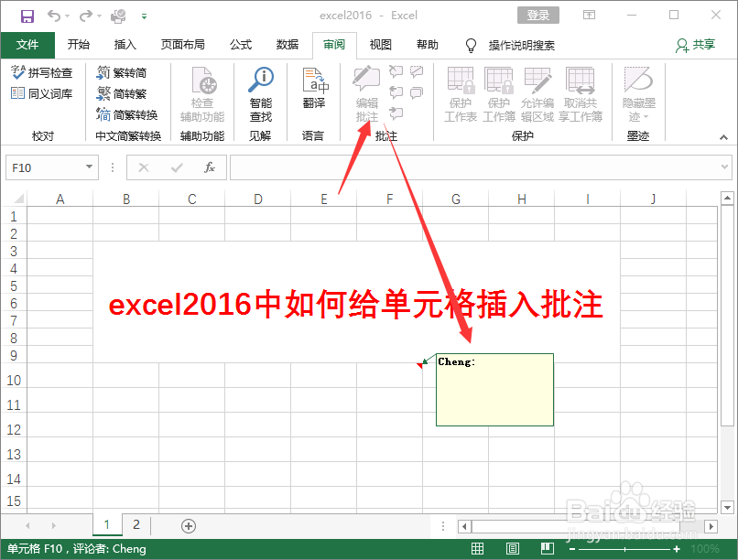738x560 pixels.
Task: Switch to the 开始 tab
Action: click(78, 45)
